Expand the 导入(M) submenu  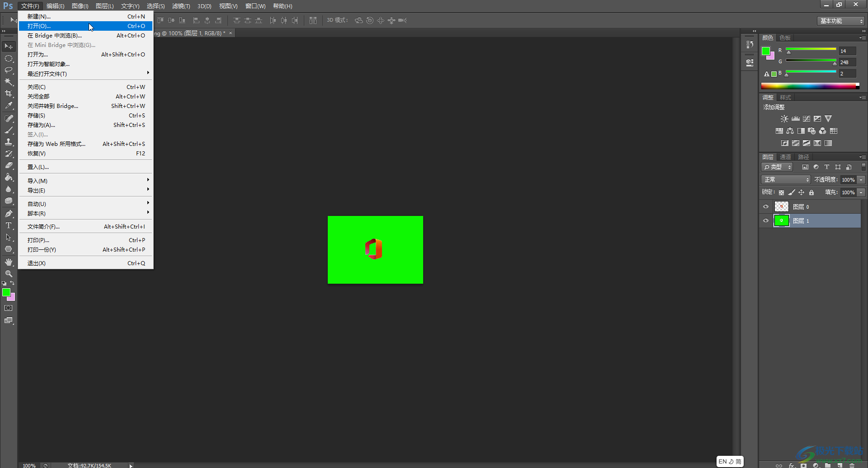[85, 181]
